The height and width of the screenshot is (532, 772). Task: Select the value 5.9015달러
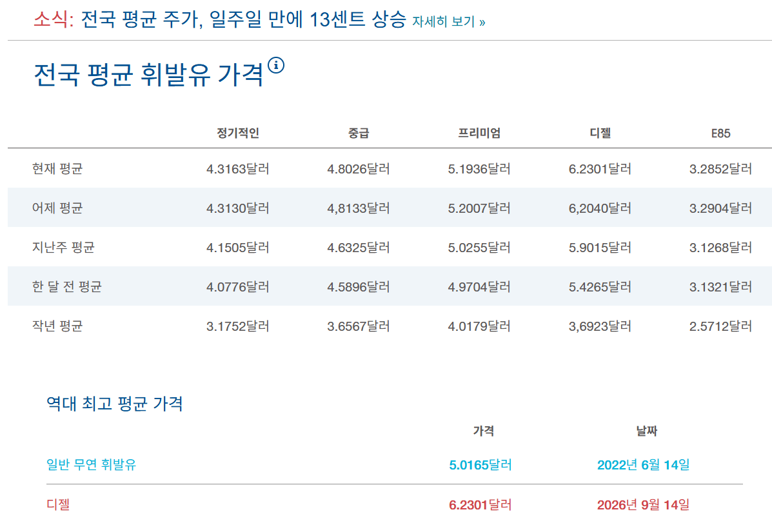coord(600,247)
